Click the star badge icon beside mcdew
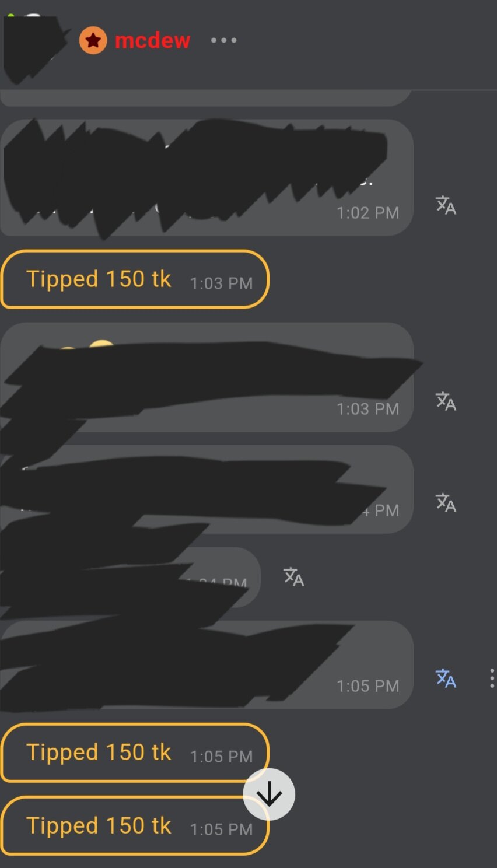The image size is (497, 868). click(93, 40)
